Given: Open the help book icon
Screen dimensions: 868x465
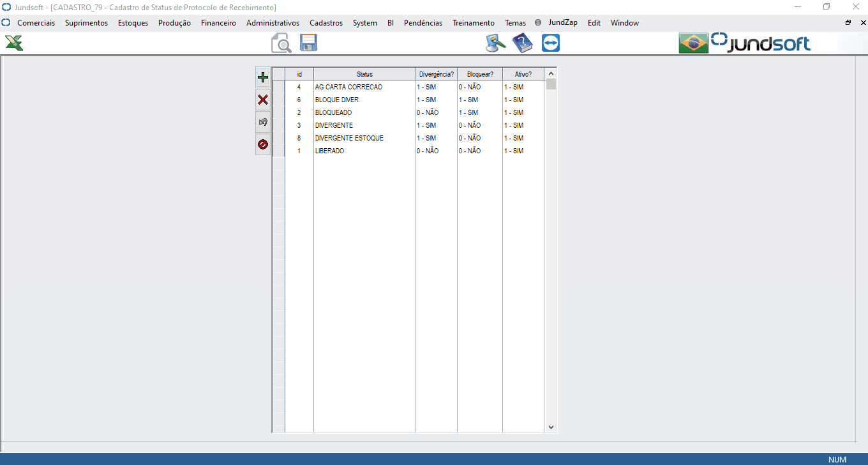Looking at the screenshot, I should coord(523,43).
